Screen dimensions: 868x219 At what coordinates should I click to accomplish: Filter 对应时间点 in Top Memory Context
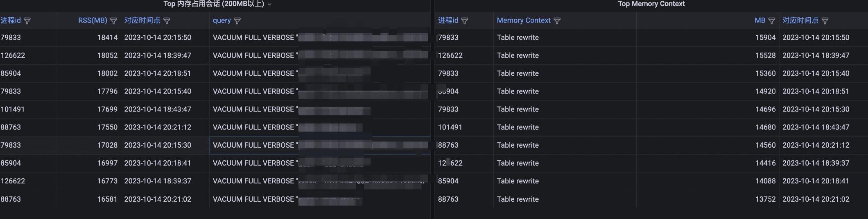click(825, 21)
